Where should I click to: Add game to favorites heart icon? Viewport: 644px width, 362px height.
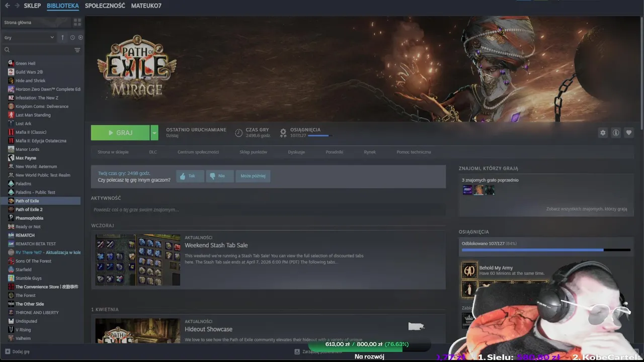point(628,133)
